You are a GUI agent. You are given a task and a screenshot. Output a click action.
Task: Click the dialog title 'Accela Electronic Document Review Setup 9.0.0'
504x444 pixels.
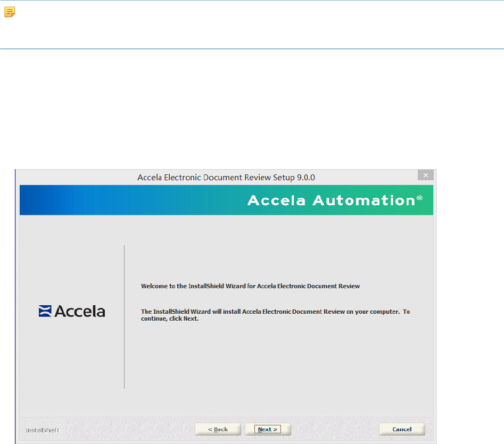(x=226, y=178)
